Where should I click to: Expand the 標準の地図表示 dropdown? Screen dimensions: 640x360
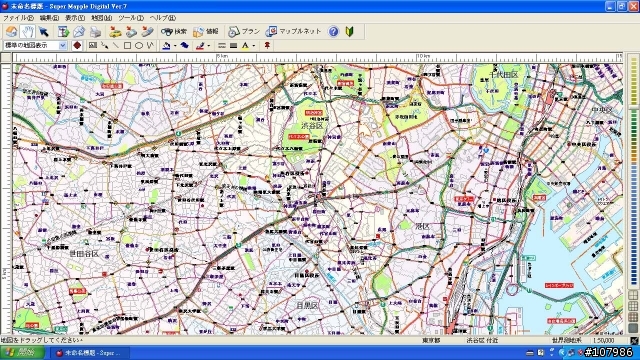[63, 45]
